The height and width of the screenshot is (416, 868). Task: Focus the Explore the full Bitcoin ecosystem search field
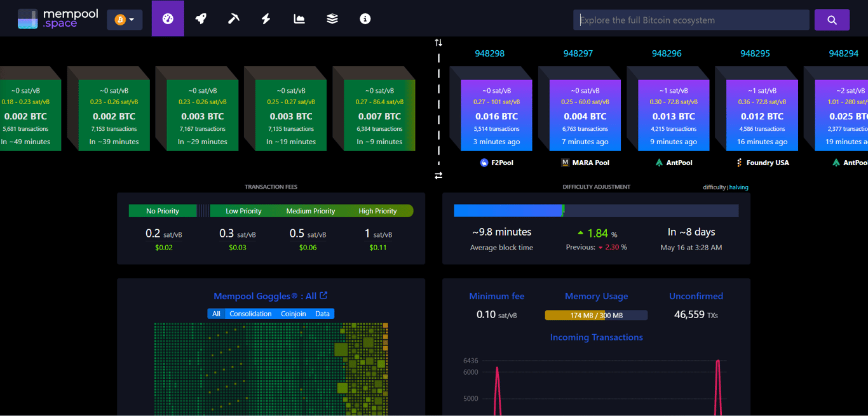coord(691,20)
